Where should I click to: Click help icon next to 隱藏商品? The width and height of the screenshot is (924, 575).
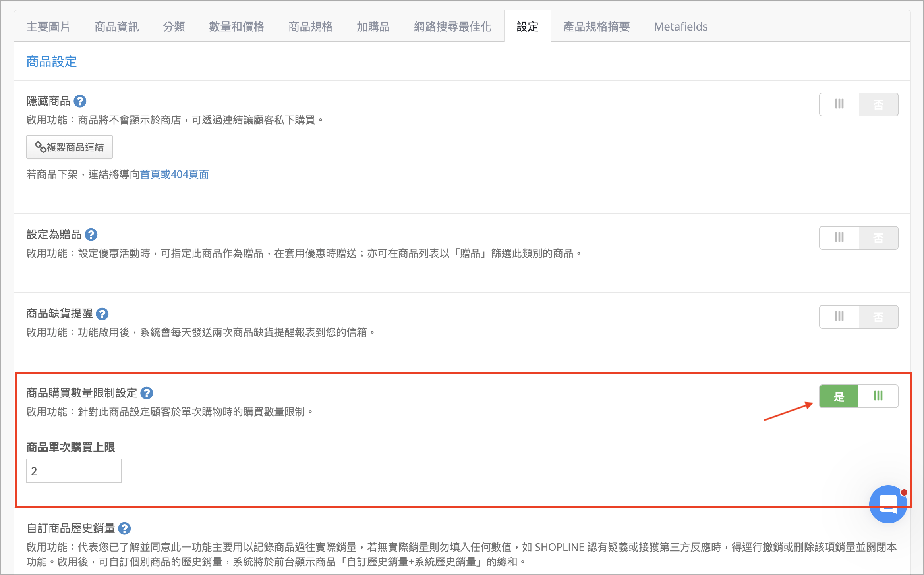point(80,101)
